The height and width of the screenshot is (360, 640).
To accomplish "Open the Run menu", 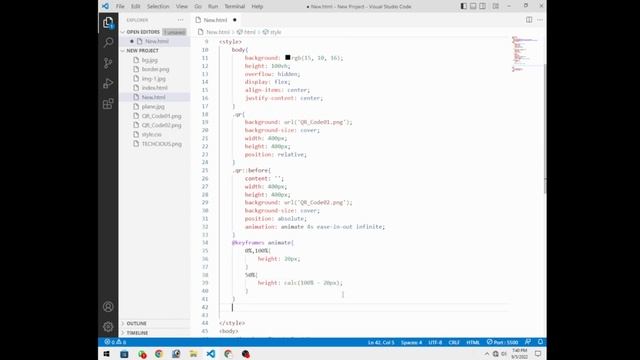I will [213, 7].
